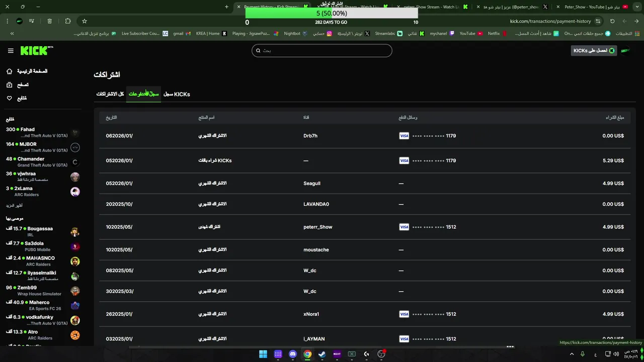The image size is (644, 362).
Task: Click the Visa card icon in xNora1 row
Action: [x=404, y=314]
